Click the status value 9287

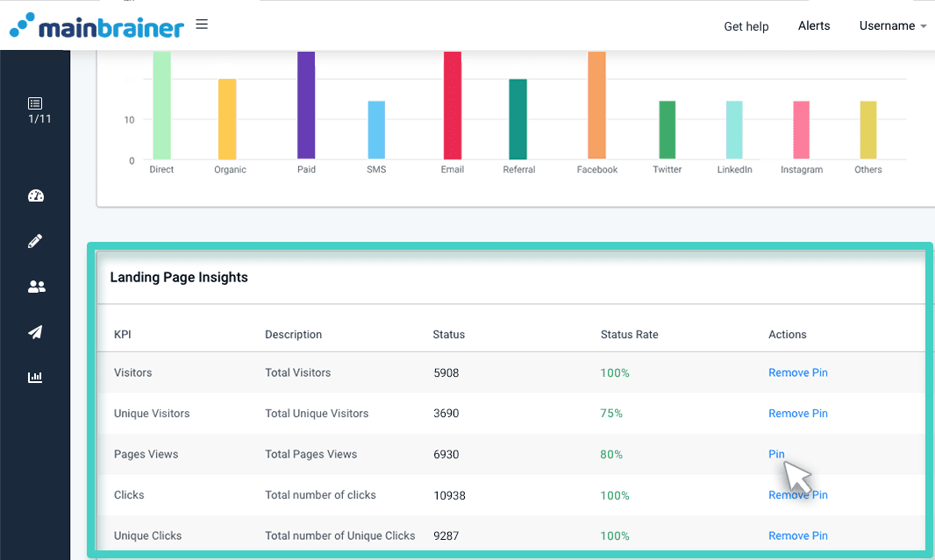coord(446,536)
